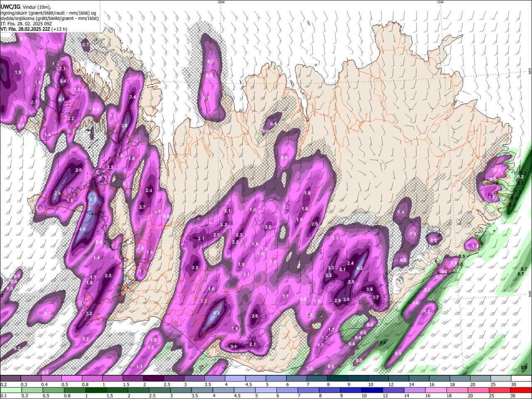Click the '20W' longitude label

(221, 2)
